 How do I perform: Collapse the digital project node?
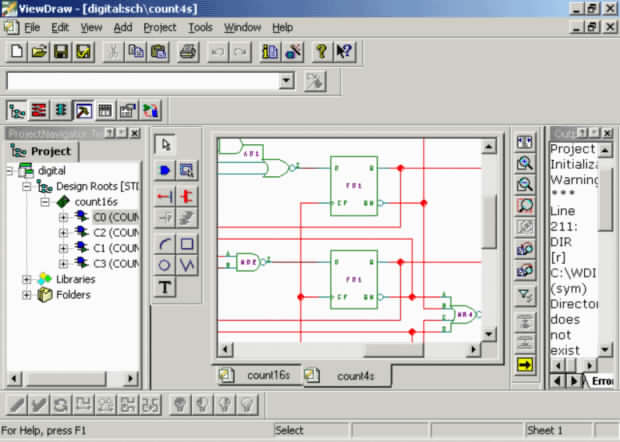point(10,171)
